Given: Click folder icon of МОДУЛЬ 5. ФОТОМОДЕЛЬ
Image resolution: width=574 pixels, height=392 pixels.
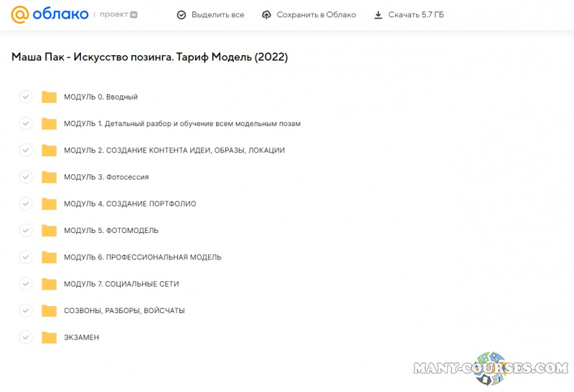Looking at the screenshot, I should [x=49, y=231].
